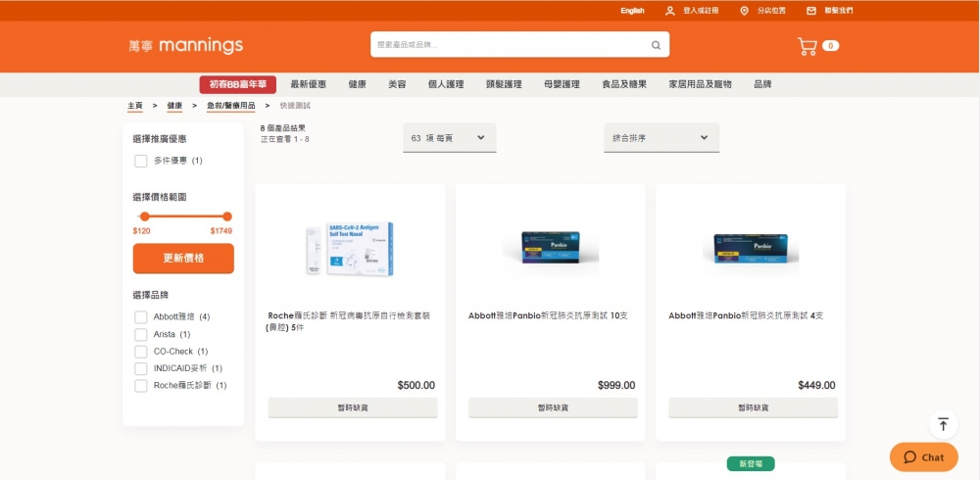Switch language via English link
This screenshot has width=980, height=480.
(x=632, y=11)
